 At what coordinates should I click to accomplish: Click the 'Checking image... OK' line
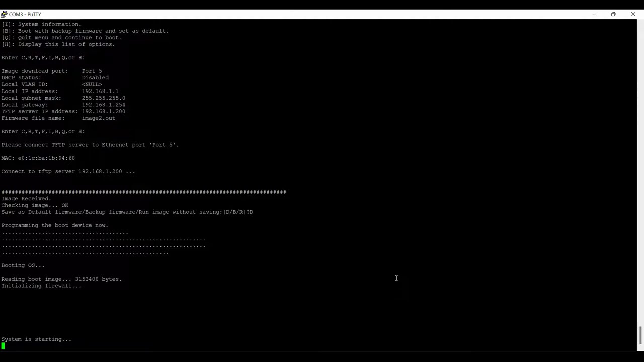point(35,205)
